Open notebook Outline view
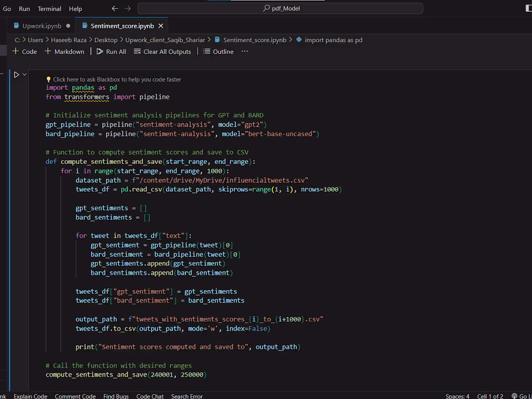Viewport: 532px width, 399px height. (218, 52)
